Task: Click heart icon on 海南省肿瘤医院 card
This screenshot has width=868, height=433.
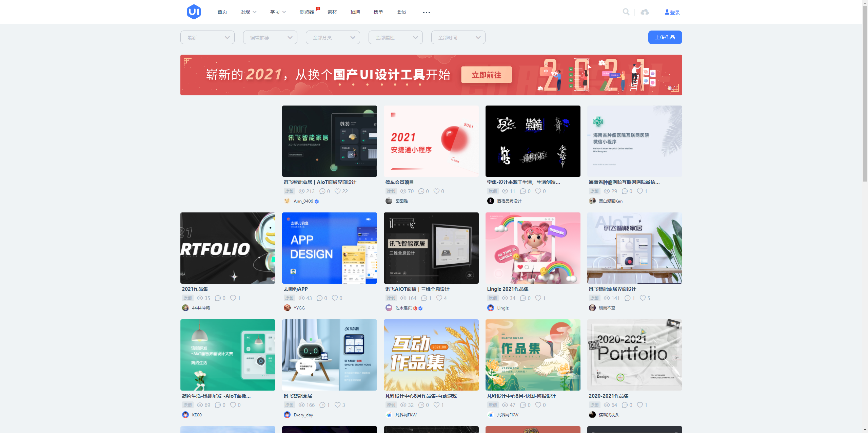Action: (640, 191)
